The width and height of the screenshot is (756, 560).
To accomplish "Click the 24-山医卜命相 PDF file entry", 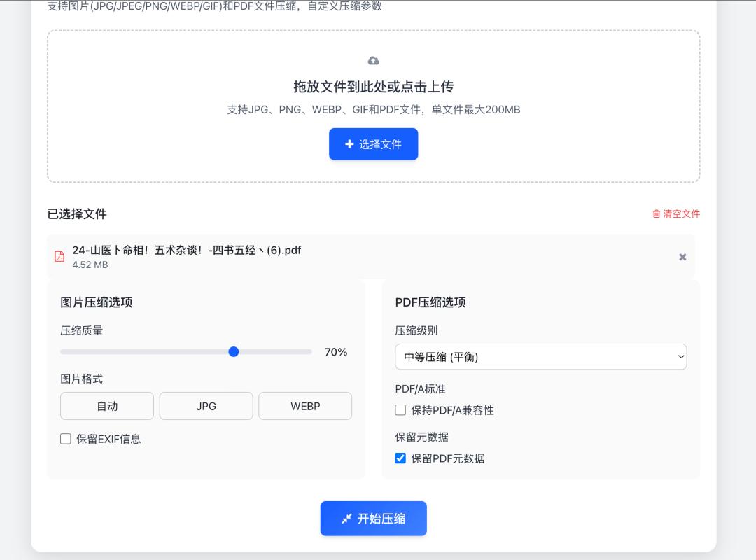I will click(280, 256).
